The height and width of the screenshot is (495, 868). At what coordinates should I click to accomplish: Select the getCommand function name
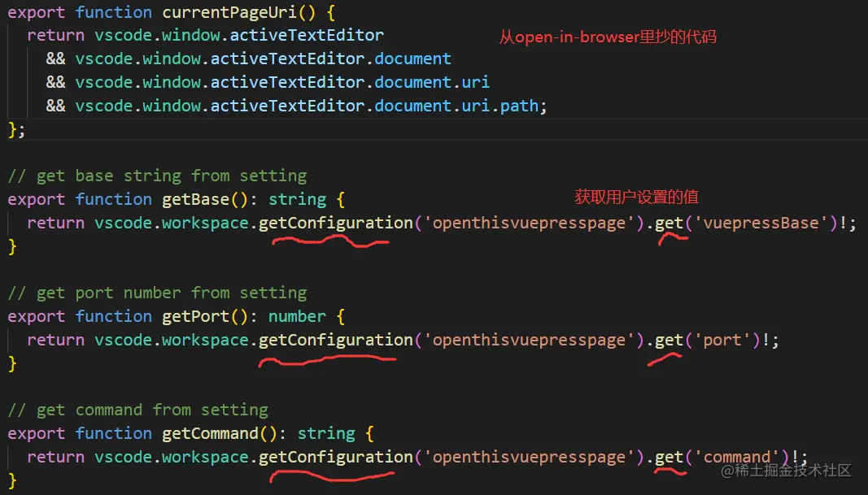210,433
